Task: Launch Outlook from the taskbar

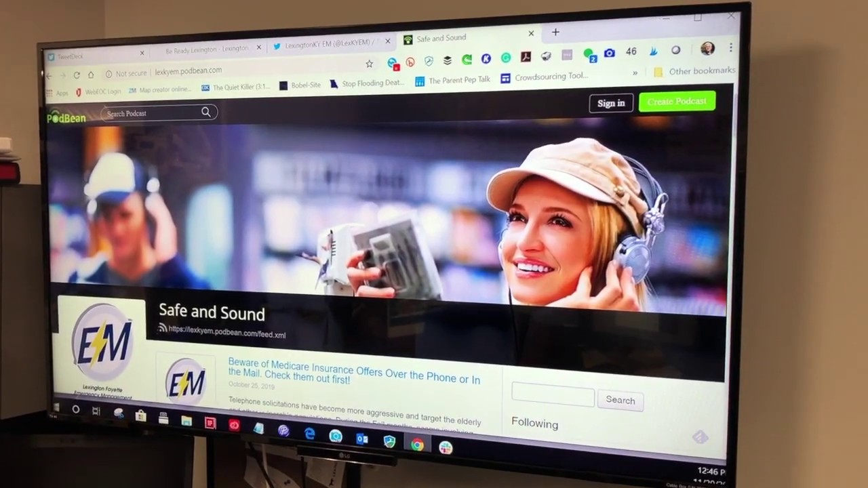Action: pyautogui.click(x=362, y=439)
